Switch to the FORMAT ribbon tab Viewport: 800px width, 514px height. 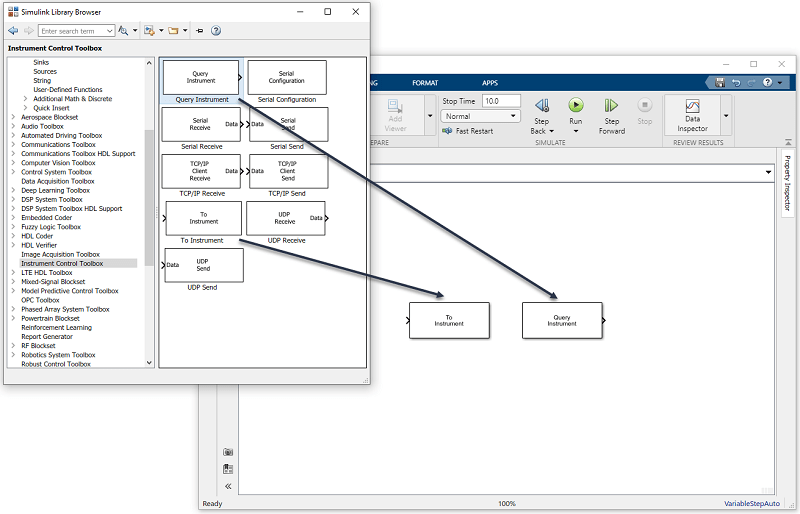[425, 83]
